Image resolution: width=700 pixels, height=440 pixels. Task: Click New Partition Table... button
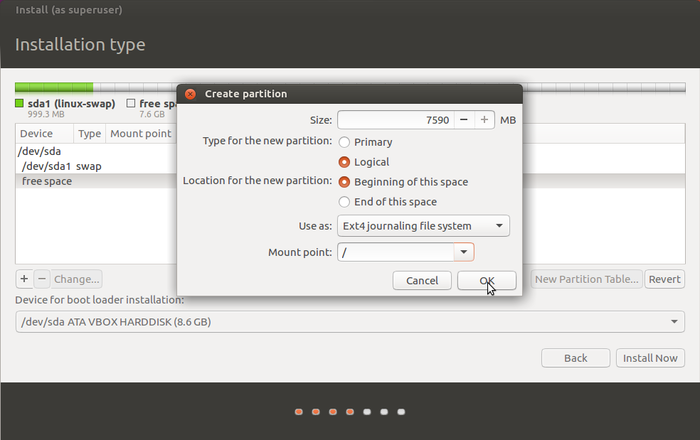[x=587, y=279]
